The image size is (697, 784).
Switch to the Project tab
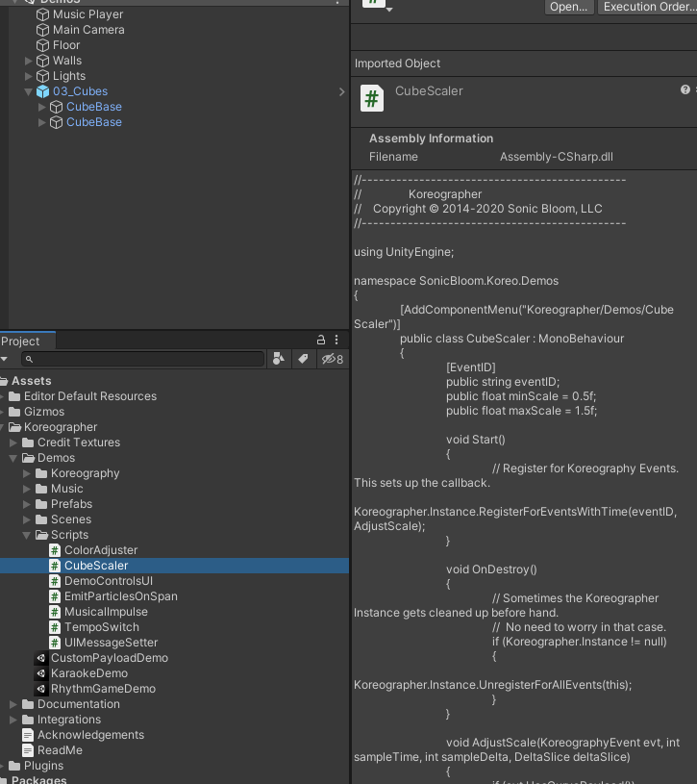click(20, 341)
